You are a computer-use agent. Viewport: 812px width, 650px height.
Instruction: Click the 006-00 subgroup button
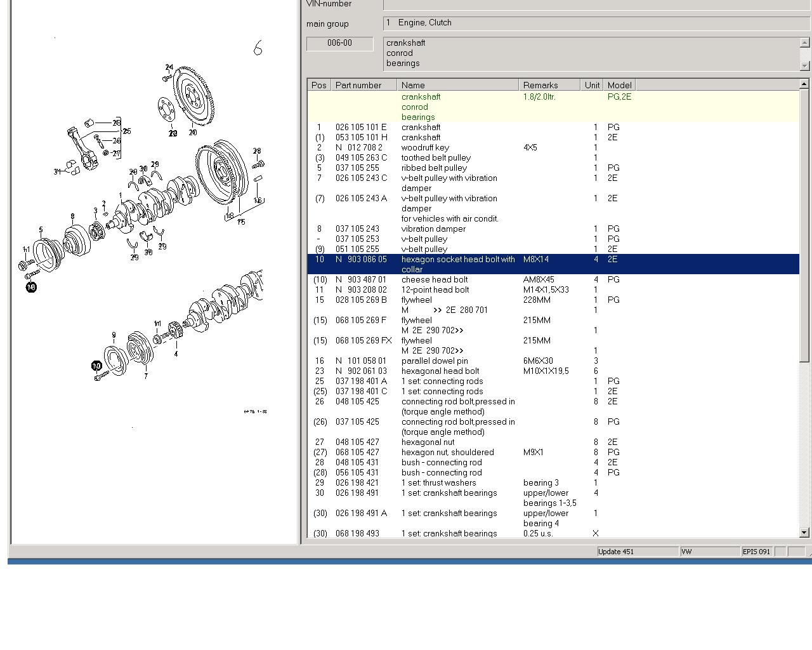[x=339, y=43]
